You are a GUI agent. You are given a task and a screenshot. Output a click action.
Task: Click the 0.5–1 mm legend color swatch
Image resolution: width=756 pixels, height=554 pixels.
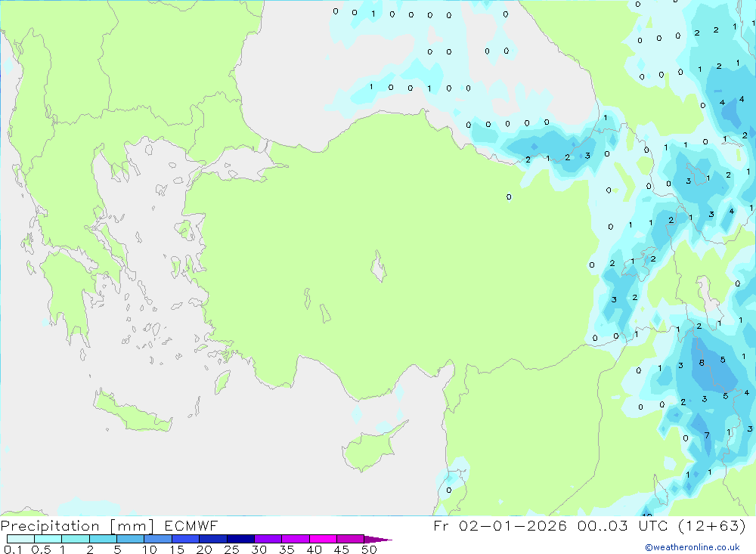pyautogui.click(x=48, y=539)
